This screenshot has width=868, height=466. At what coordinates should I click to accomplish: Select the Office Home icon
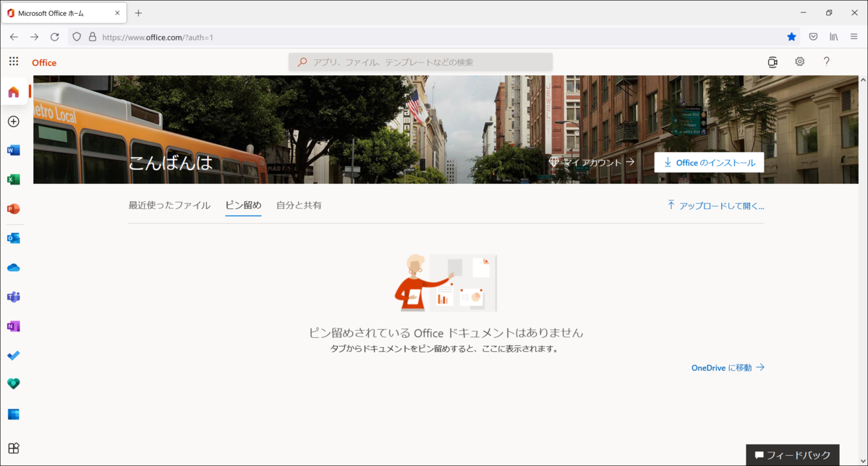[x=13, y=91]
